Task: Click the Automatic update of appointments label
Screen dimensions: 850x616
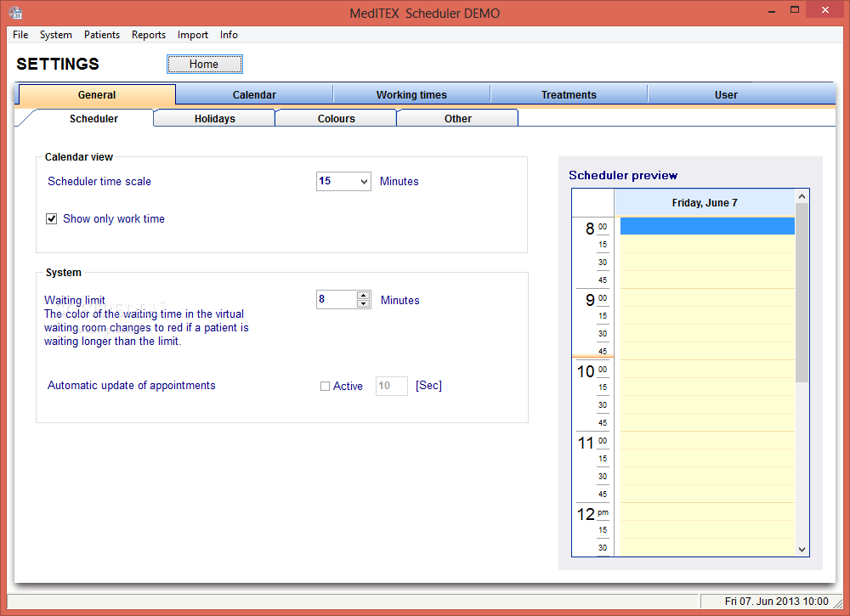Action: coord(131,385)
